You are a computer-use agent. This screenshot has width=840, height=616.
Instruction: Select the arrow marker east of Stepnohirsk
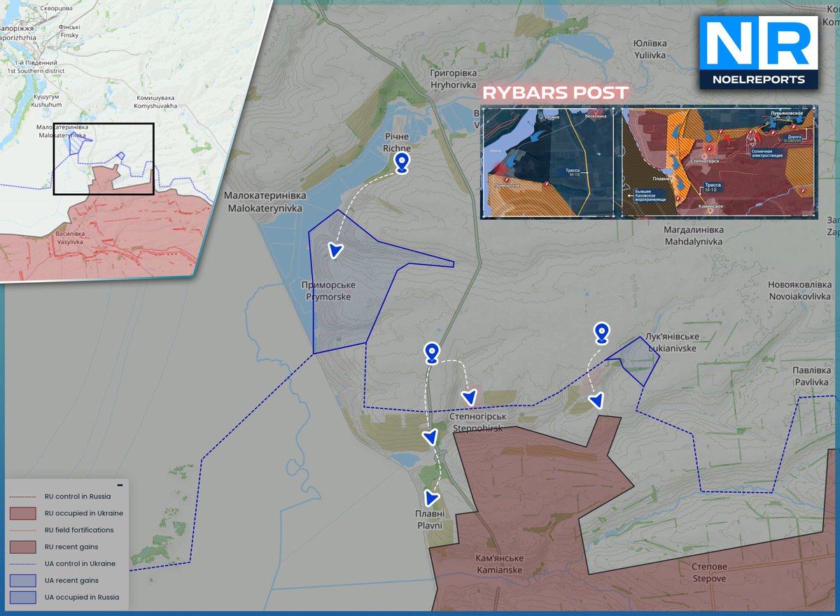[596, 400]
